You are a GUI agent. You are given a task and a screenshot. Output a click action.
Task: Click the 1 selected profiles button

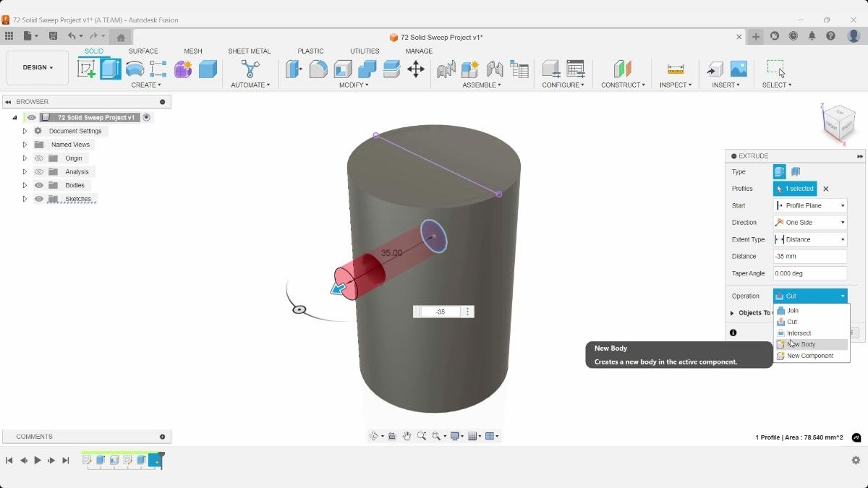click(795, 189)
